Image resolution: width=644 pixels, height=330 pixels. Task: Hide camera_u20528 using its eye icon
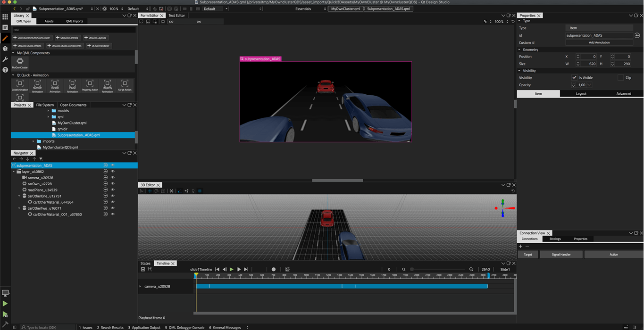pos(113,178)
